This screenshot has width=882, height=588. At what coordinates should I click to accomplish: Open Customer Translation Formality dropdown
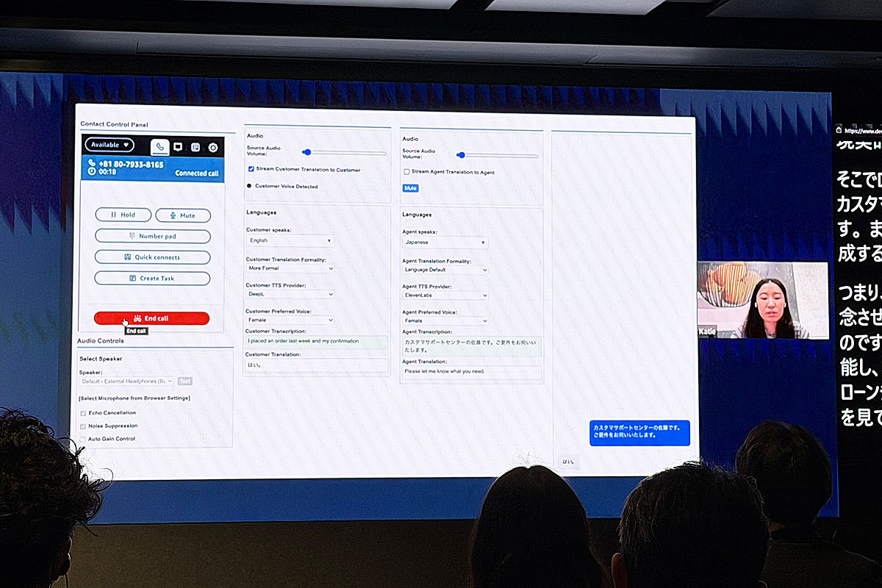coord(291,268)
